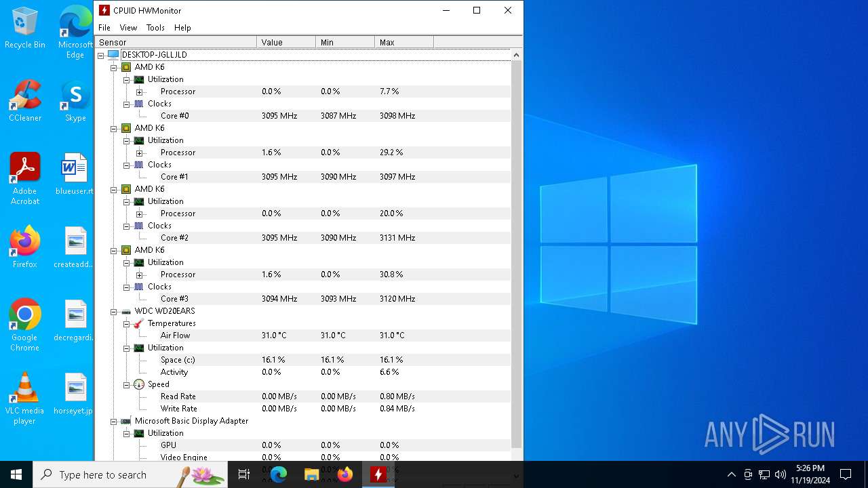Open the Google Chrome desktop shortcut
This screenshot has width=868, height=488.
tap(25, 325)
